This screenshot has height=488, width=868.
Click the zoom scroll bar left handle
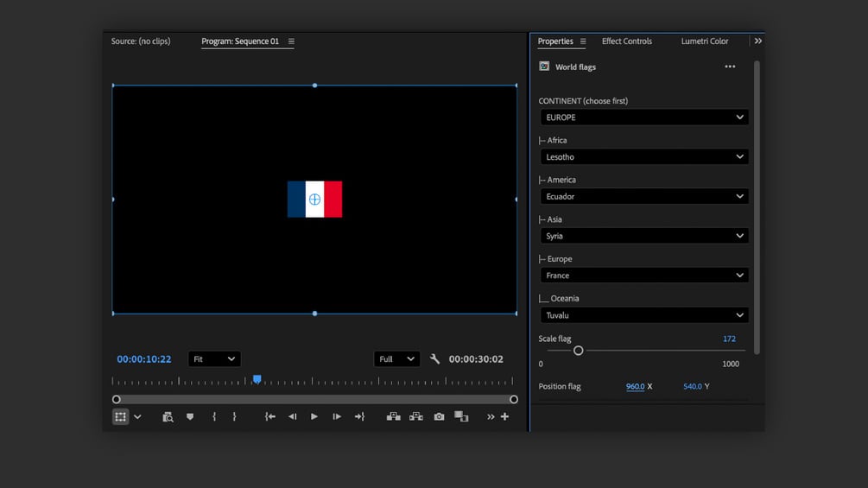pos(117,399)
